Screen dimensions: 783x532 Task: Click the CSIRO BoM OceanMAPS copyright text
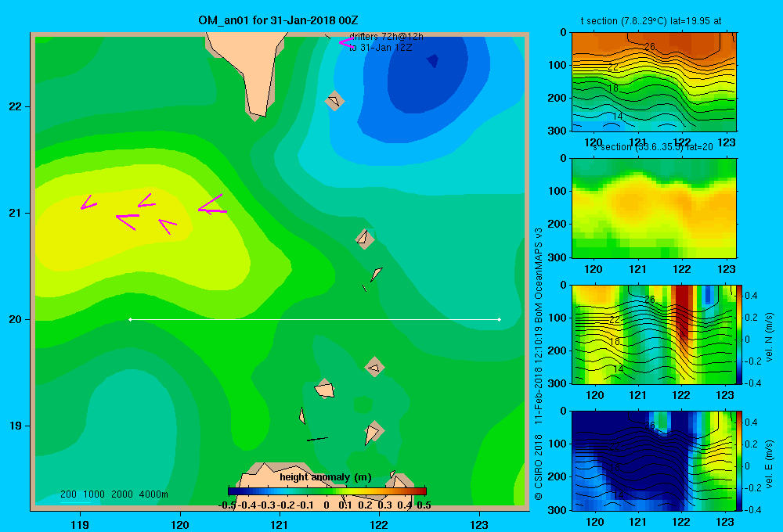click(539, 365)
